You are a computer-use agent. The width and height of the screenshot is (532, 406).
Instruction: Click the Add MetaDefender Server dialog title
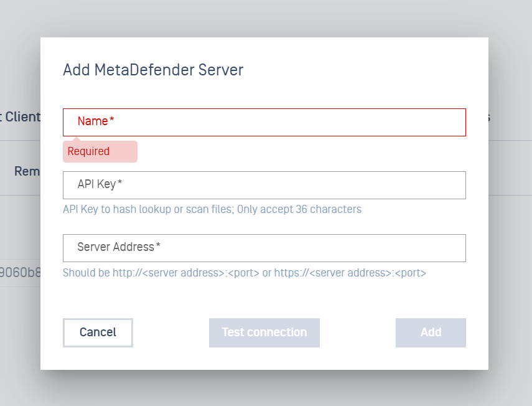click(x=153, y=70)
